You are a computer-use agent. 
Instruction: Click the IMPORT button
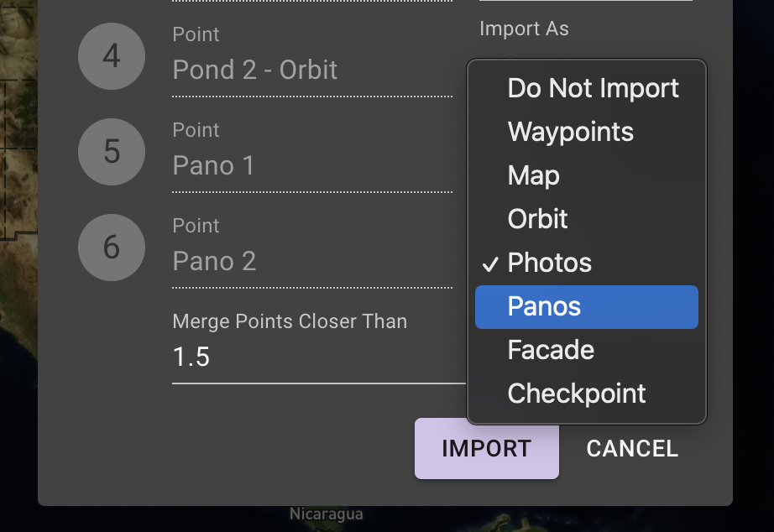tap(487, 449)
